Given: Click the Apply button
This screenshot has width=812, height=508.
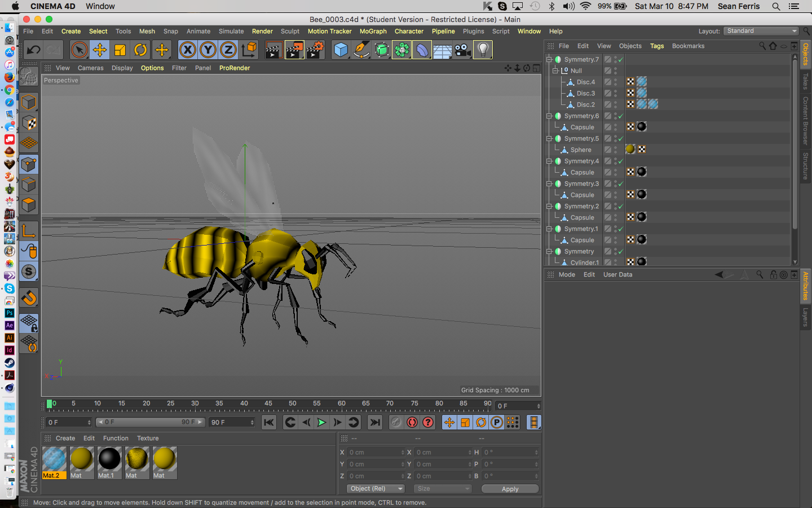Looking at the screenshot, I should tap(510, 489).
